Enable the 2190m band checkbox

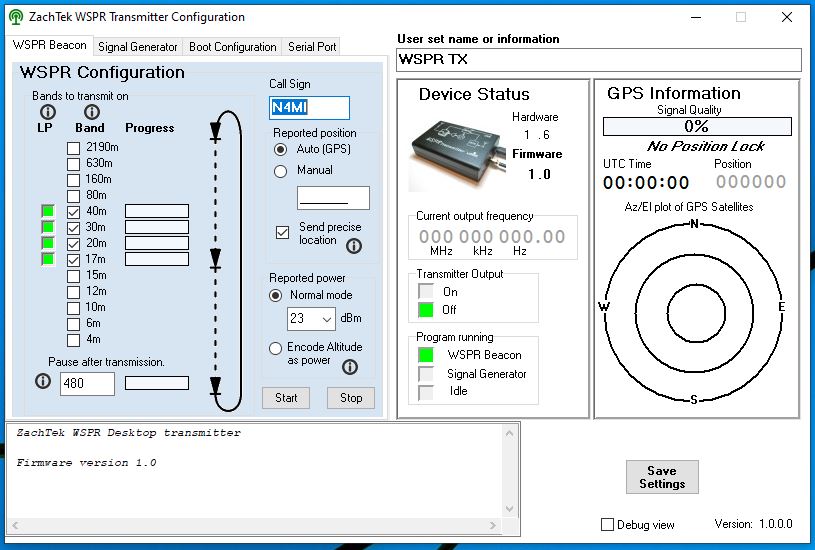click(73, 148)
